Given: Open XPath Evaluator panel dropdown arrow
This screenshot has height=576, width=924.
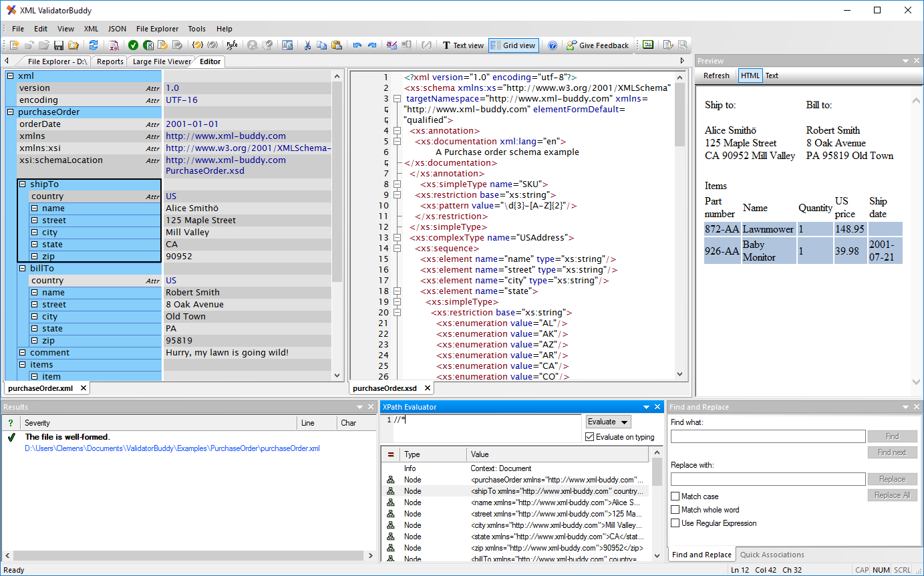Looking at the screenshot, I should [647, 407].
